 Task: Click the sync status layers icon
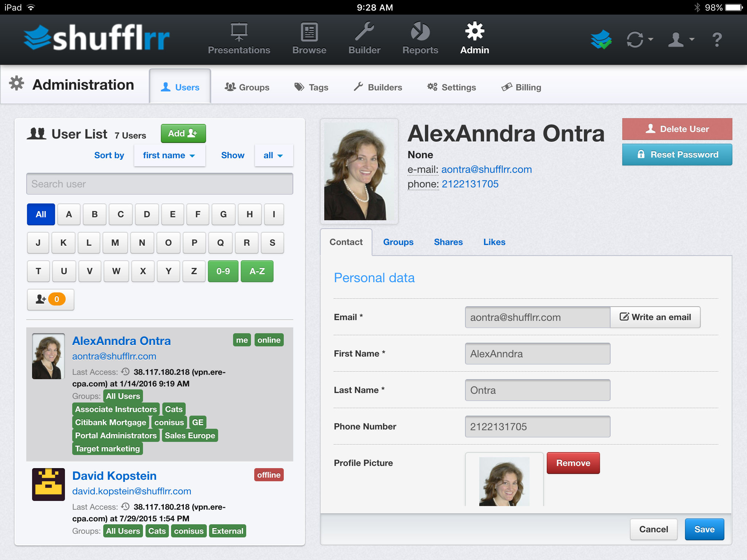click(x=601, y=39)
